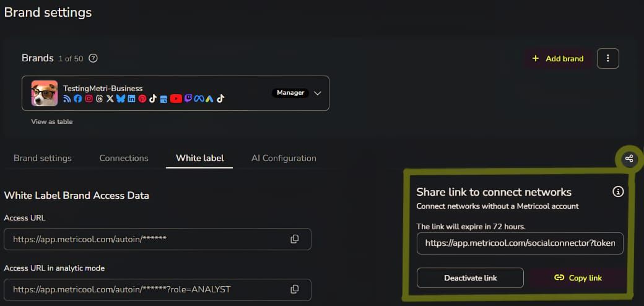The width and height of the screenshot is (644, 306).
Task: Click the Add brand button
Action: (x=558, y=59)
